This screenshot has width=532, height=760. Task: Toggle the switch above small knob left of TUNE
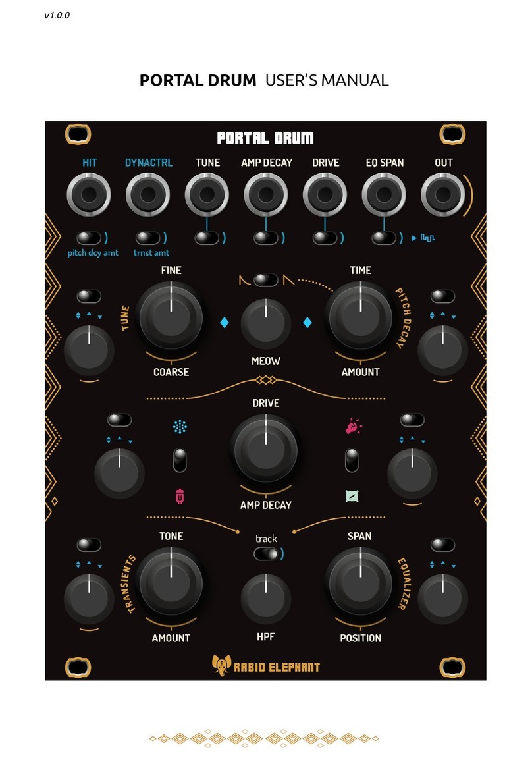(89, 296)
